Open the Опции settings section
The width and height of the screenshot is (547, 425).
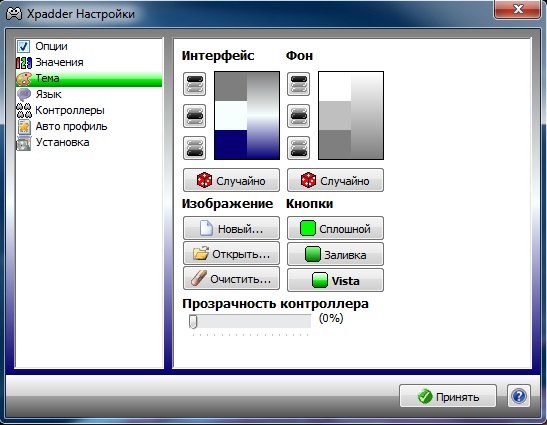click(x=89, y=46)
